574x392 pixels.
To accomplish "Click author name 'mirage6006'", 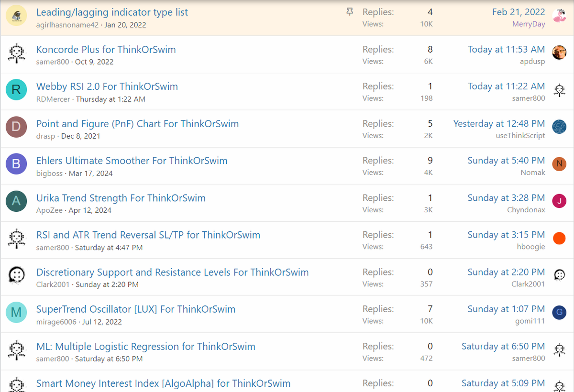I will [56, 322].
